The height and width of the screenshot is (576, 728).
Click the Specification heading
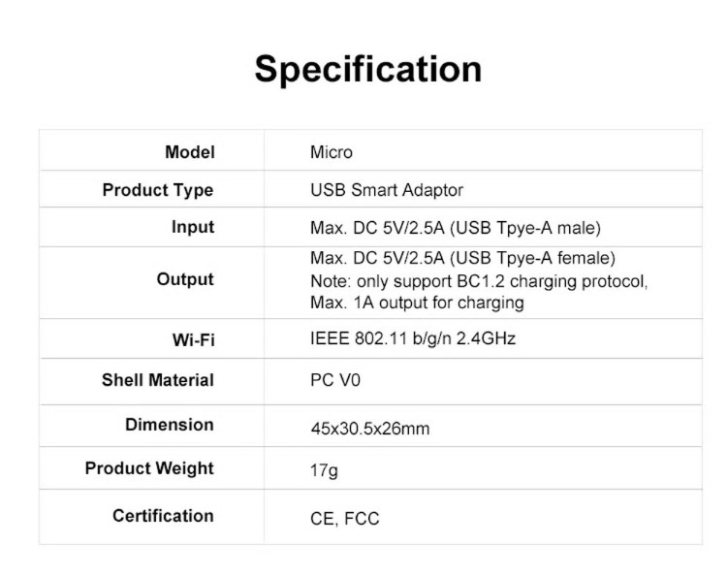[x=367, y=70]
